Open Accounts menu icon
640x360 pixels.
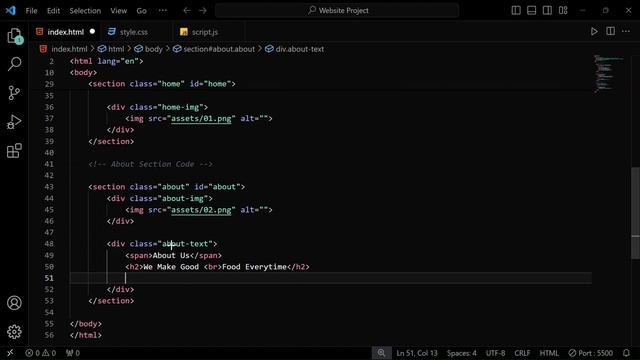[x=14, y=303]
